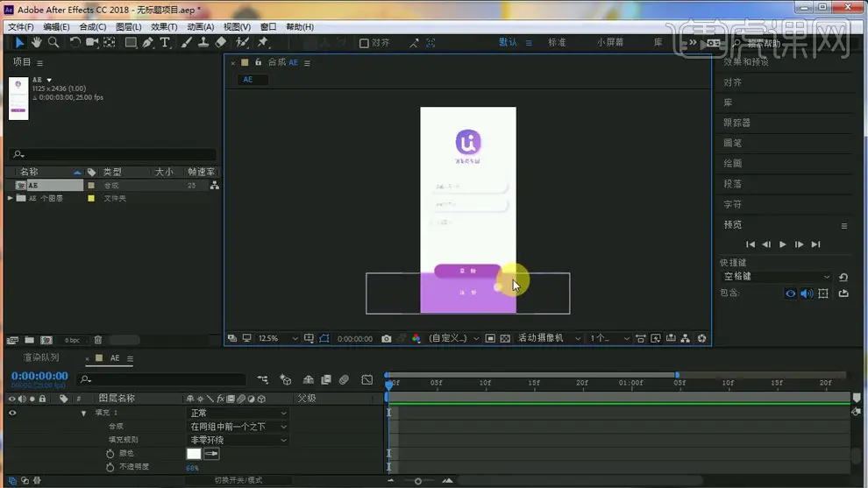Viewport: 868px width, 488px height.
Task: Select the Hand tool
Action: coord(37,42)
